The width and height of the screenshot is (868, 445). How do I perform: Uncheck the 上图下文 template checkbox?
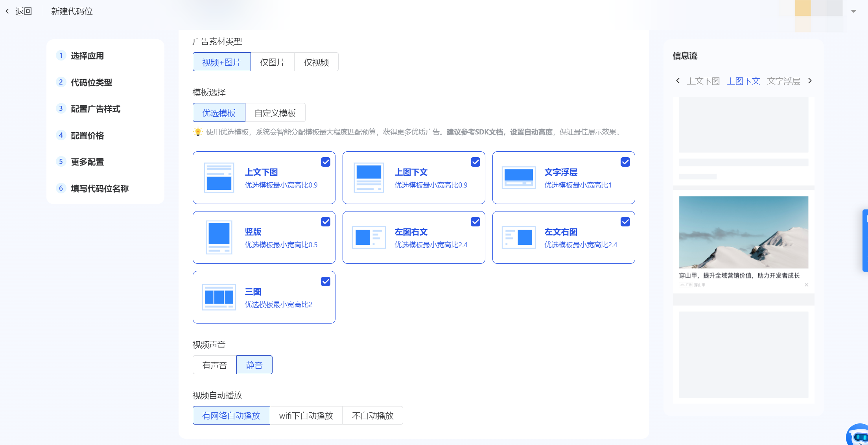click(475, 162)
